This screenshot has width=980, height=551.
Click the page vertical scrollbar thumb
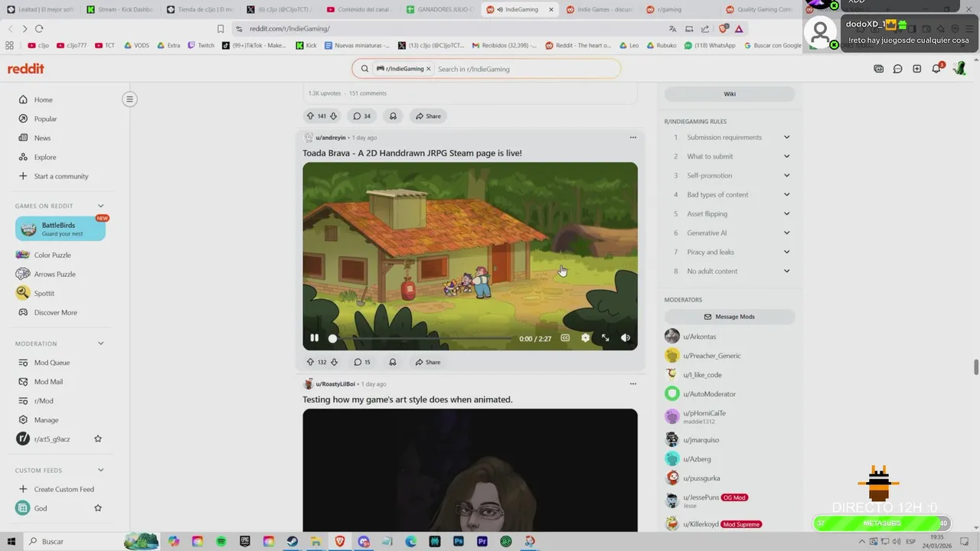975,367
